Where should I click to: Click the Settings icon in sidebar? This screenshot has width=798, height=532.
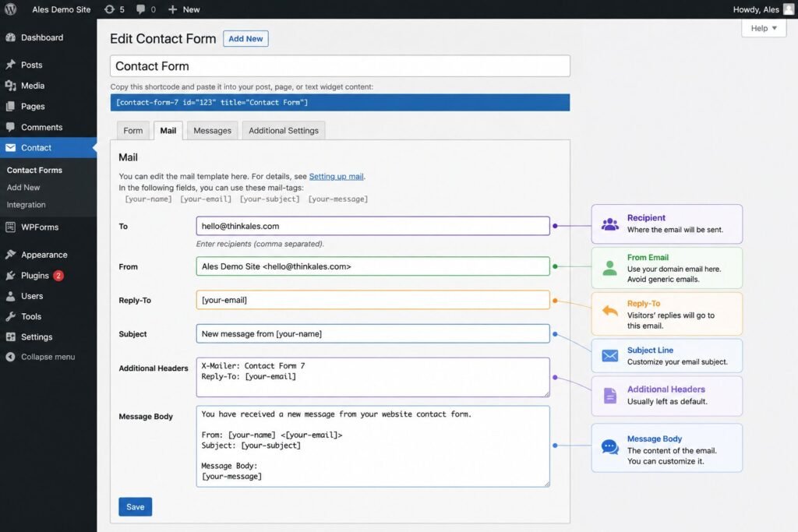(10, 336)
